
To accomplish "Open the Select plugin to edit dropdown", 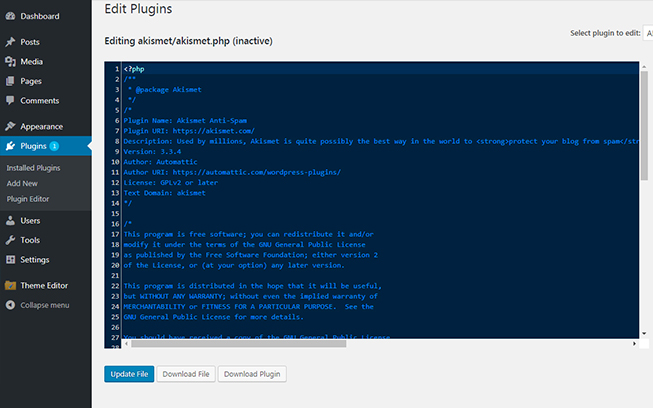I will pos(648,33).
